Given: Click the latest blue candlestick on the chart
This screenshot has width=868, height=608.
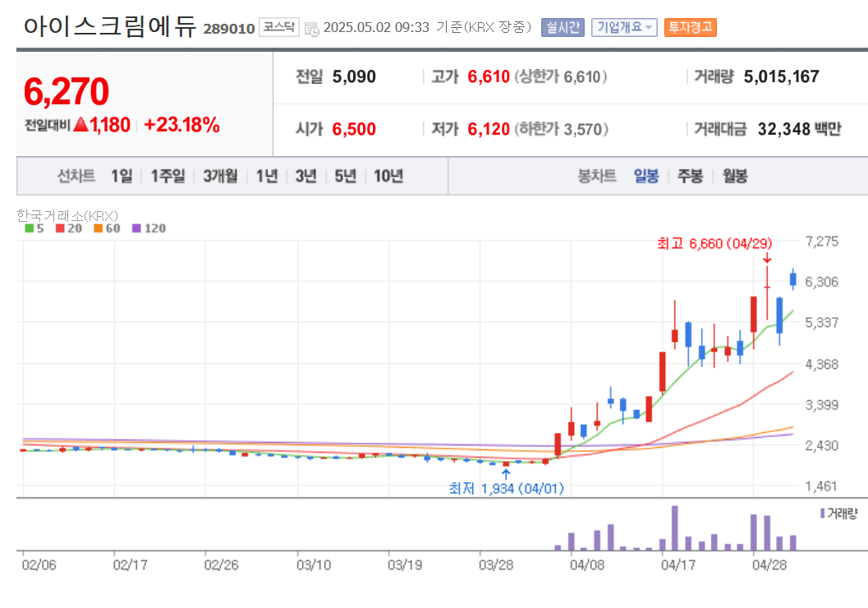Looking at the screenshot, I should [792, 279].
